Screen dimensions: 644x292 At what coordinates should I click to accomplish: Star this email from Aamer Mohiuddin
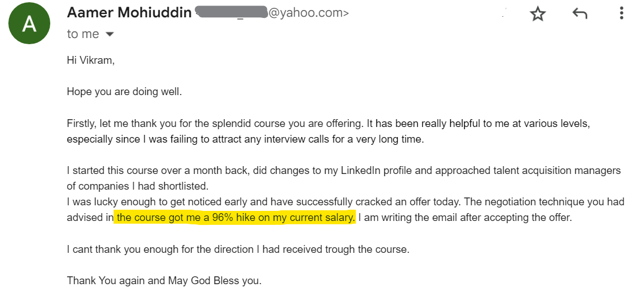pos(537,14)
